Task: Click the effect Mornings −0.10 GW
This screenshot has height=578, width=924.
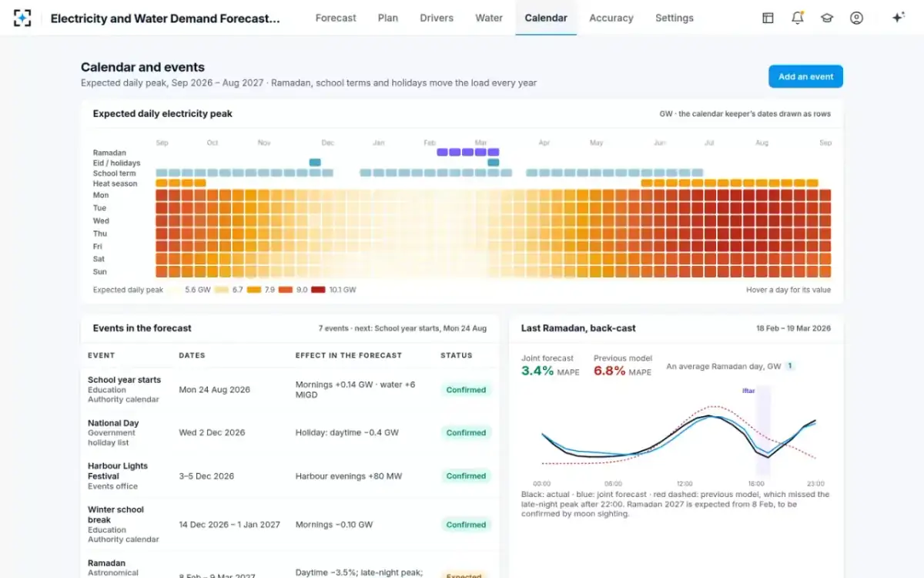Action: click(334, 525)
